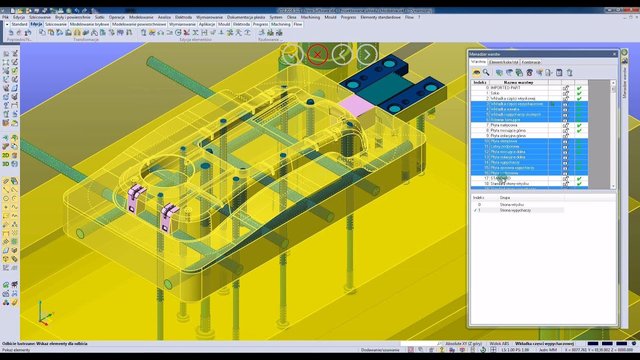
Task: Click the red X cancel circle in viewport
Action: click(x=317, y=54)
